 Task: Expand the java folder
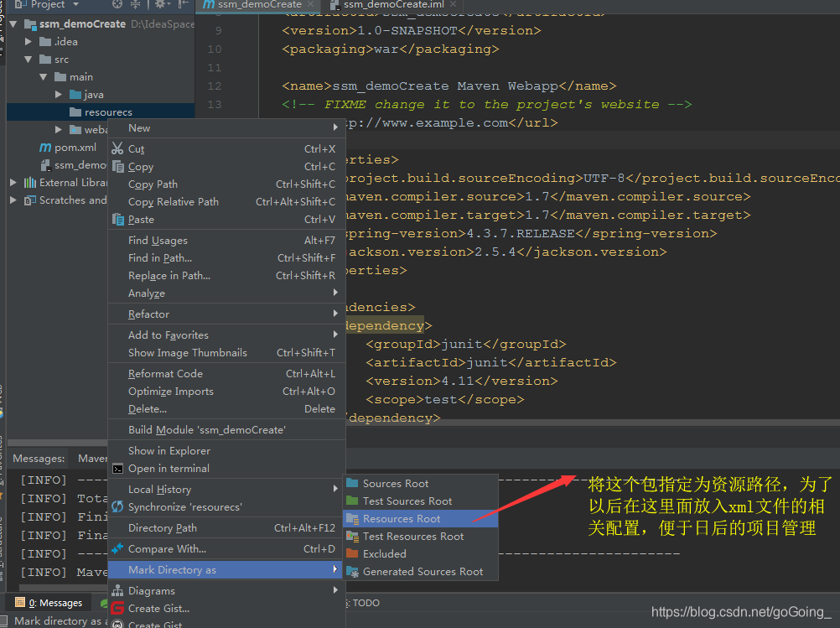point(59,94)
